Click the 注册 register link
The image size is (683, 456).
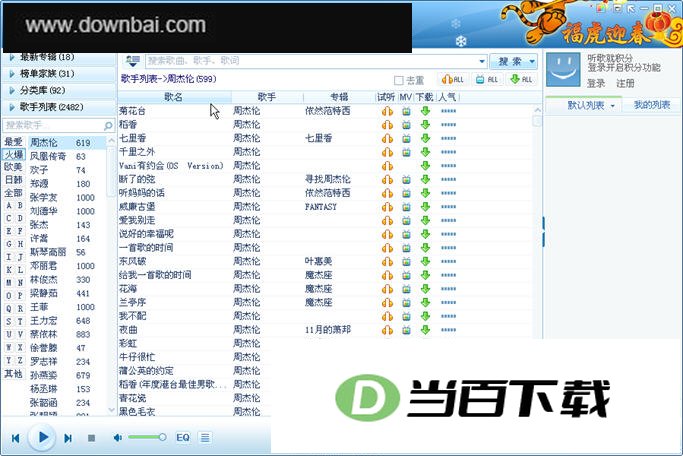[625, 83]
